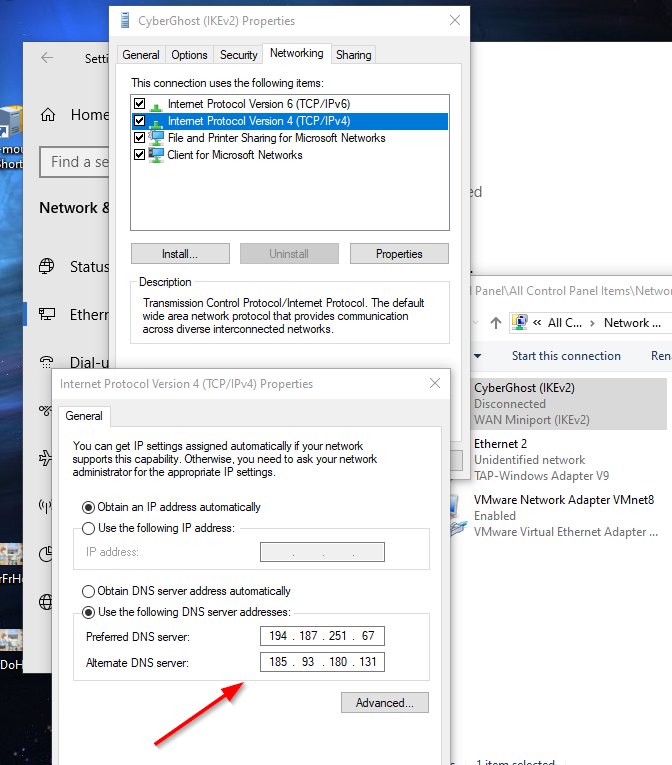Click the Client for Microsoft Networks icon
Viewport: 672px width, 765px height.
click(156, 155)
